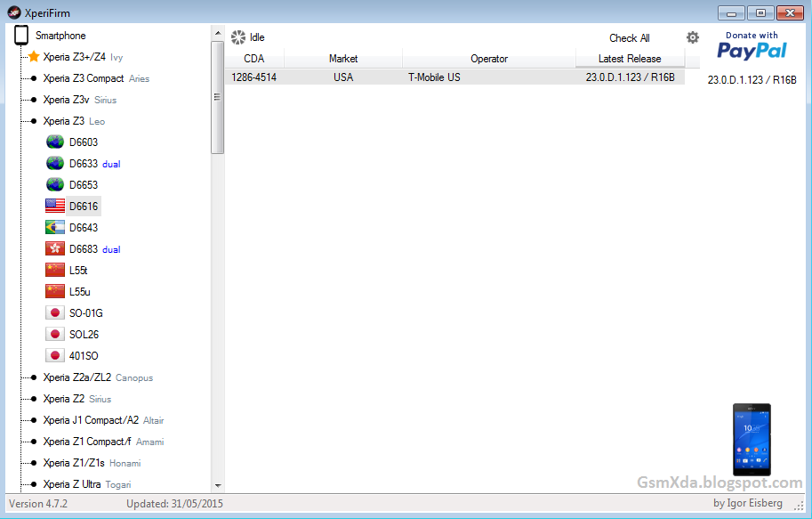
Task: Expand the Xperia Z1 Compact/f Amami node
Action: point(34,442)
